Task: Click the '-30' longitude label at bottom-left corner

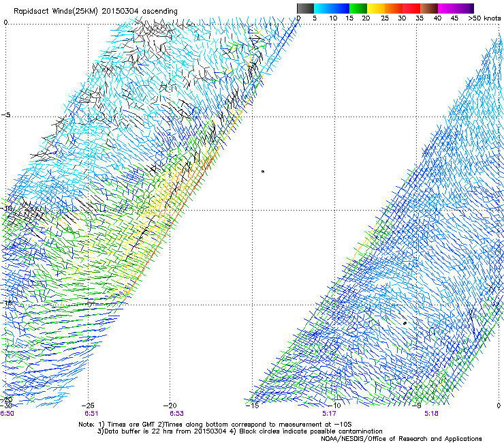Action: (6, 406)
